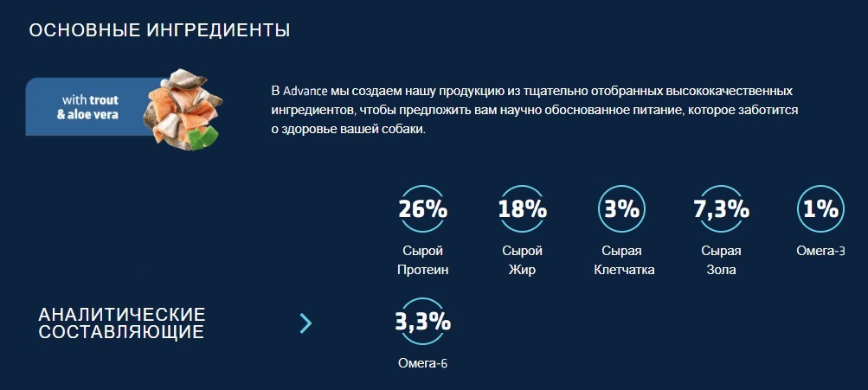Click the 7,3% crude ash circle icon
Screen dimensions: 868x390
click(x=721, y=209)
